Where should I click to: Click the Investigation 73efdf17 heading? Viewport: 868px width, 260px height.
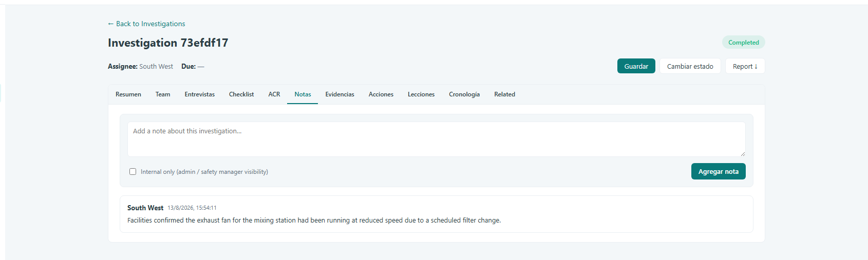coord(168,43)
